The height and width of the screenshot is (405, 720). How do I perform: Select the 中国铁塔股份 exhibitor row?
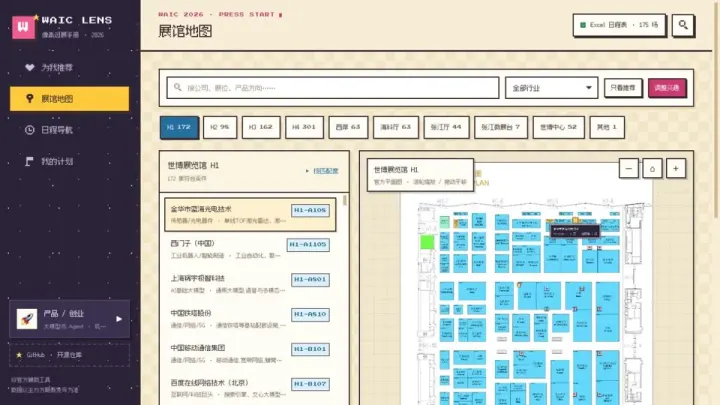click(250, 319)
